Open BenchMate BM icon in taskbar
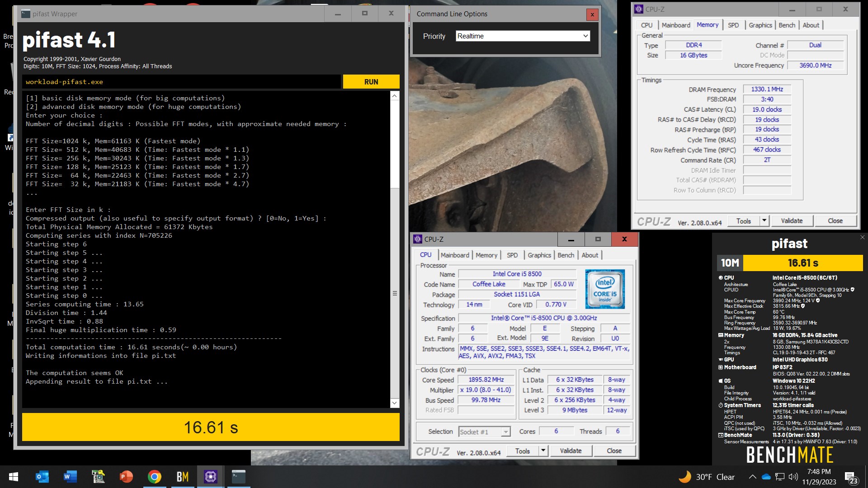Image resolution: width=868 pixels, height=488 pixels. point(182,477)
